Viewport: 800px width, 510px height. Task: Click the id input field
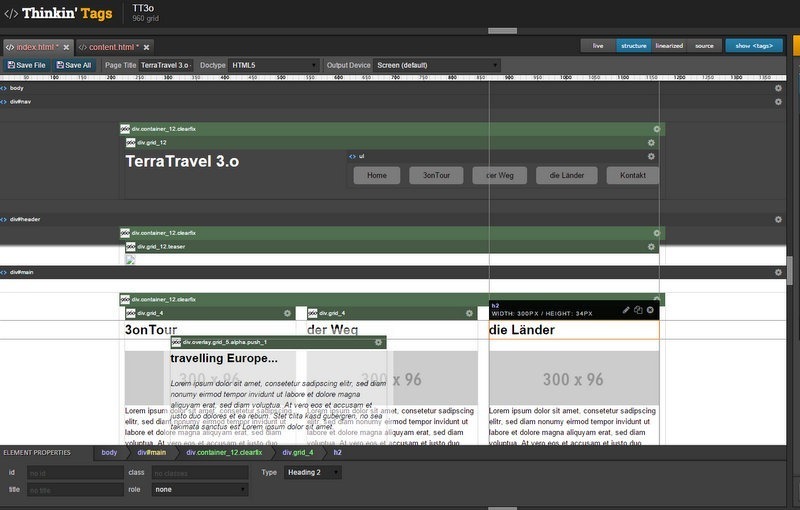tap(75, 473)
